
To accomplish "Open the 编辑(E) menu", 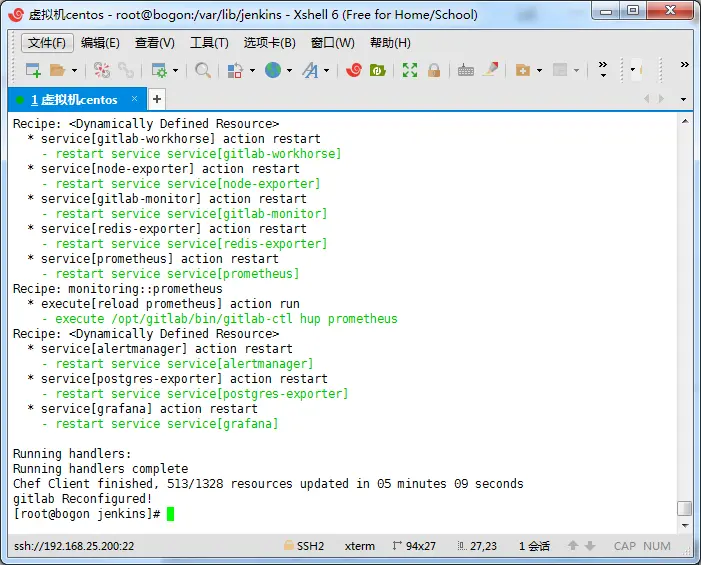I will (x=100, y=43).
